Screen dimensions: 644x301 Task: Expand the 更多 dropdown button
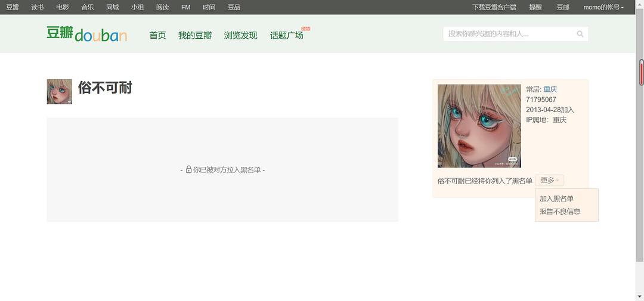pos(549,180)
